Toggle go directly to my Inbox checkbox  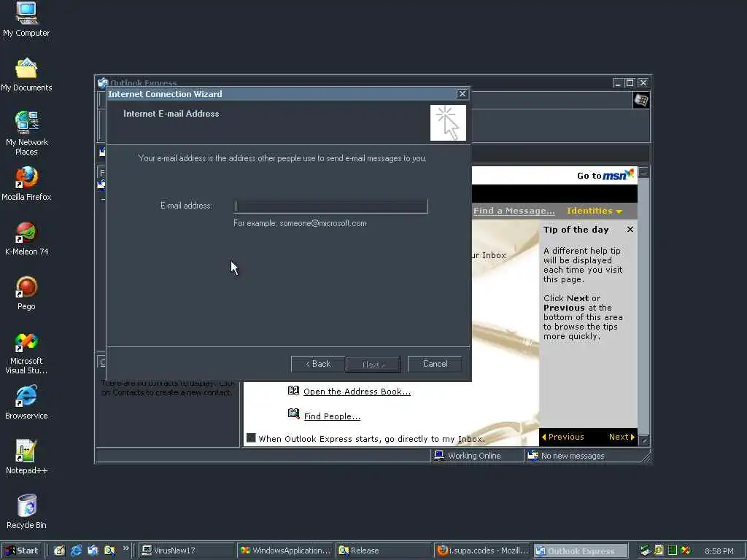click(251, 438)
